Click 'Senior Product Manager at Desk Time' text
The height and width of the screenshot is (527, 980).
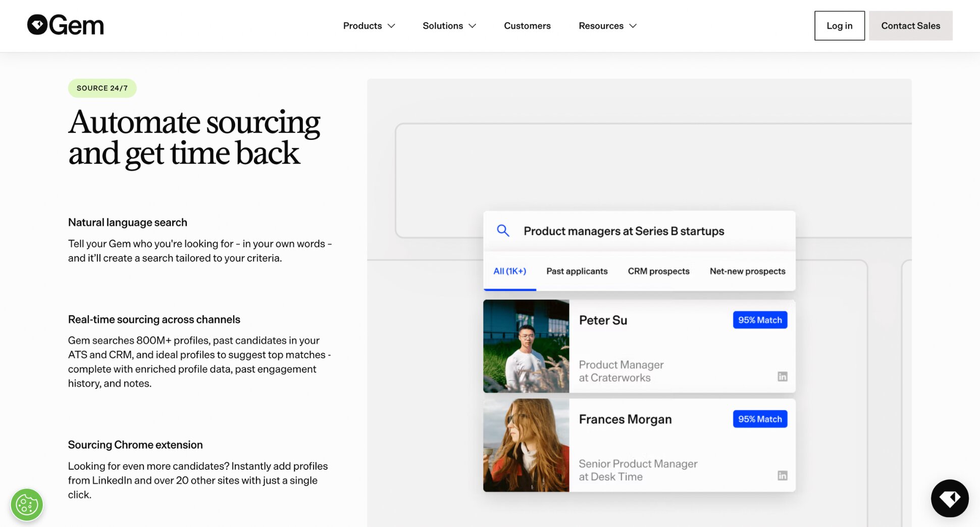pyautogui.click(x=638, y=470)
